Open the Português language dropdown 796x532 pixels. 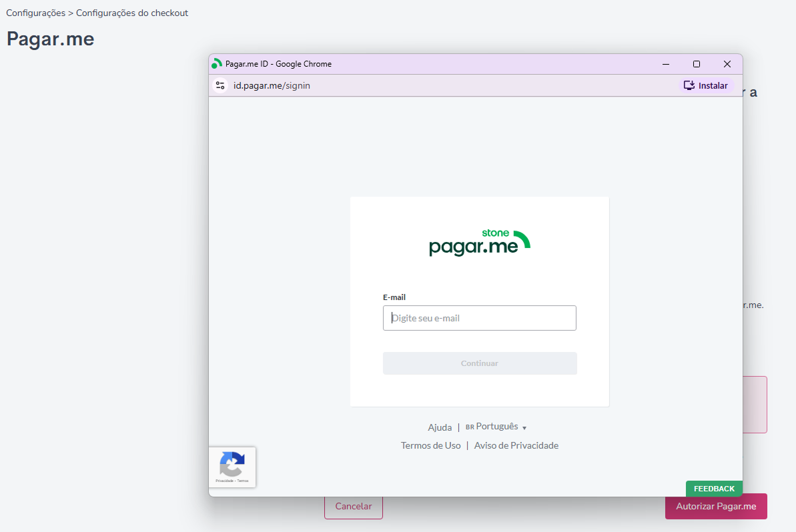(496, 427)
